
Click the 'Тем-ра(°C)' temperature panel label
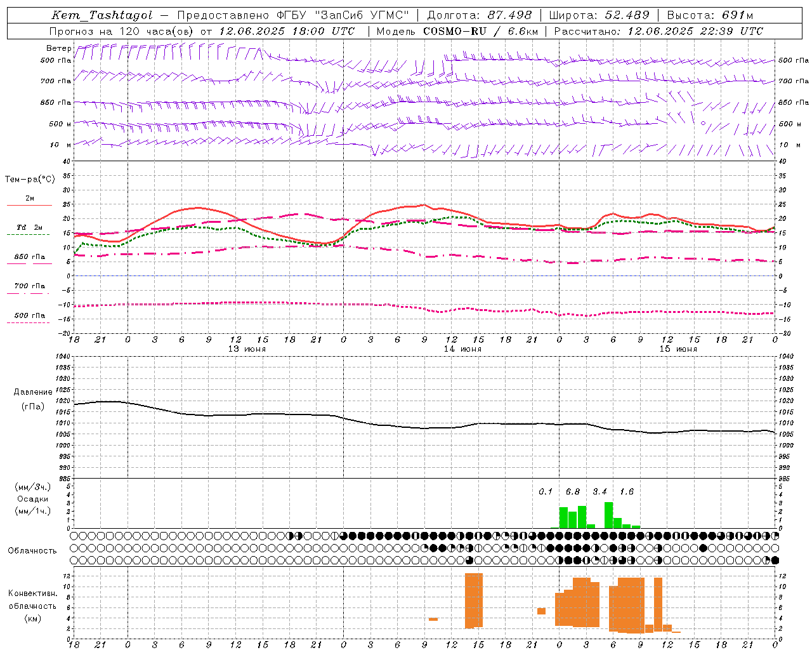pos(30,180)
